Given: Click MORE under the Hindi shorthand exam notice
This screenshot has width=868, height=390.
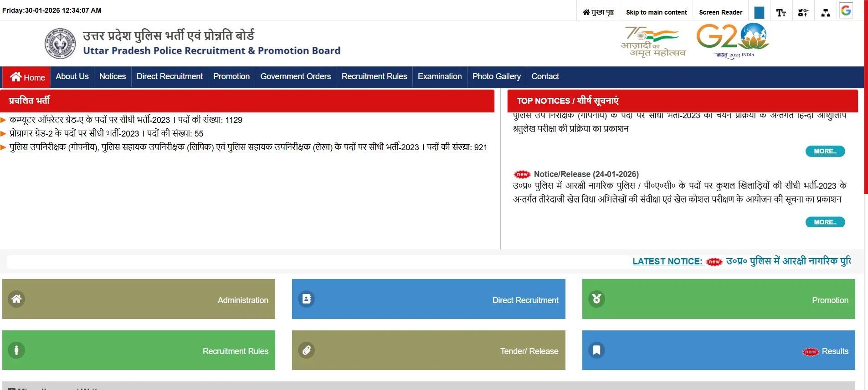Looking at the screenshot, I should pos(825,151).
